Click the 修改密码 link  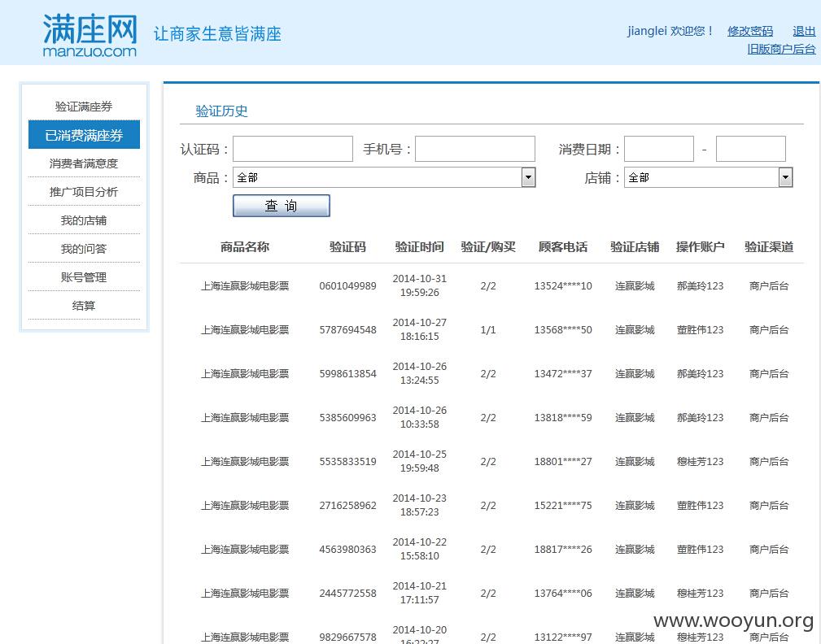(x=749, y=32)
